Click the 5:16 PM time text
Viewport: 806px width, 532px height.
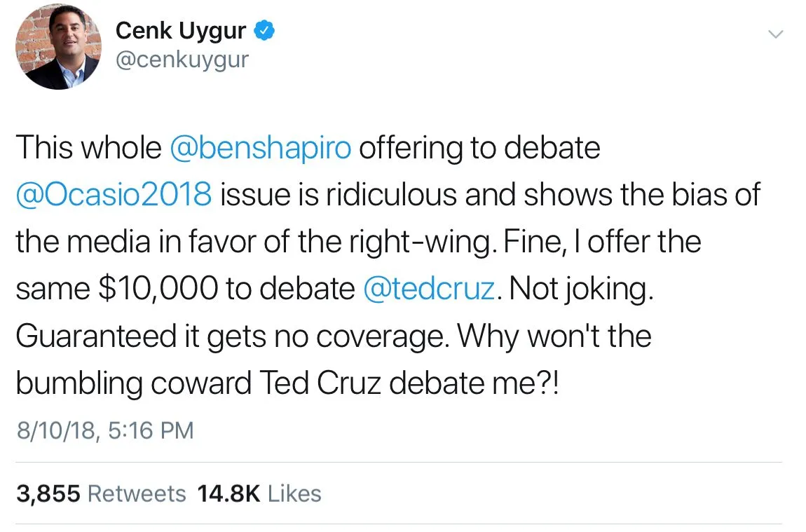coord(153,430)
